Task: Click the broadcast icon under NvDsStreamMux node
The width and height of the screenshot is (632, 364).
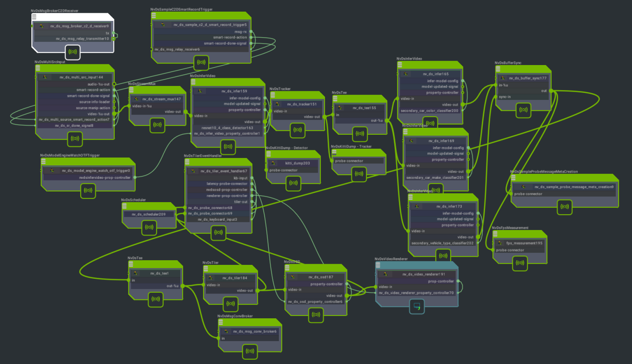Action: click(157, 125)
